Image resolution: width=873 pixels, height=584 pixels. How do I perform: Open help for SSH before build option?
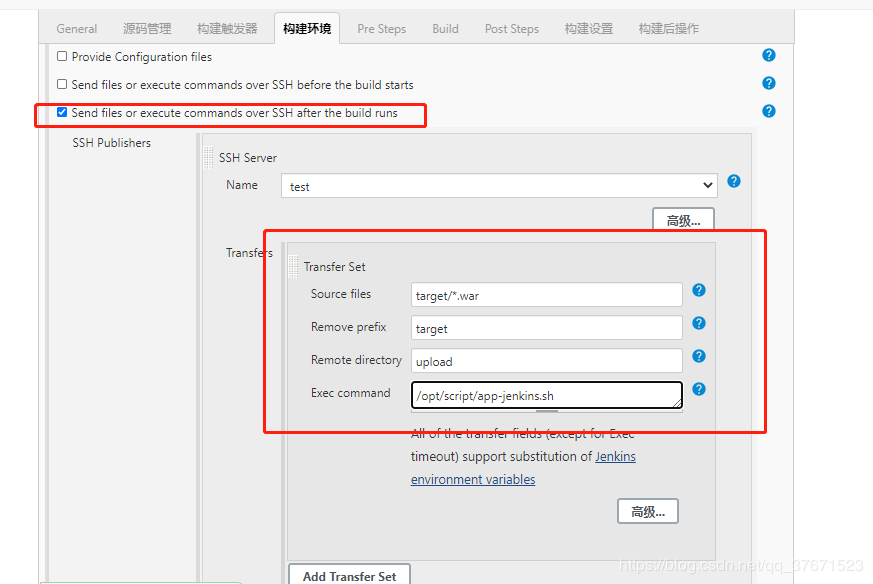point(768,83)
